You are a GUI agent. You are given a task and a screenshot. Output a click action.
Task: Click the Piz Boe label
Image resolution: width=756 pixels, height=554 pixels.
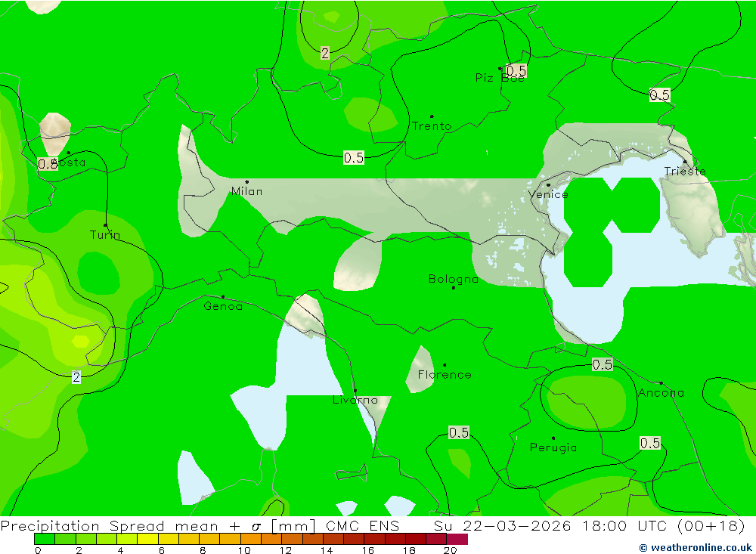tap(500, 78)
